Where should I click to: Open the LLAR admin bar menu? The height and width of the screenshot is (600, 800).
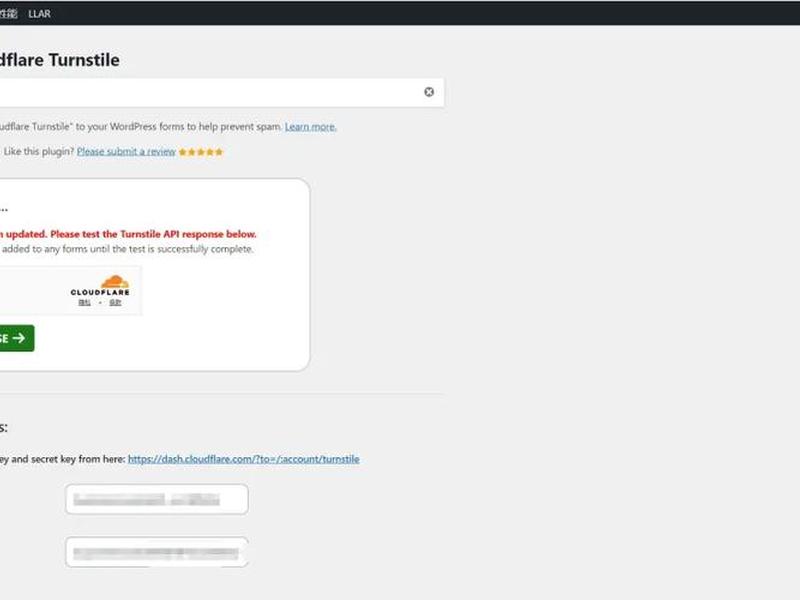pos(39,14)
